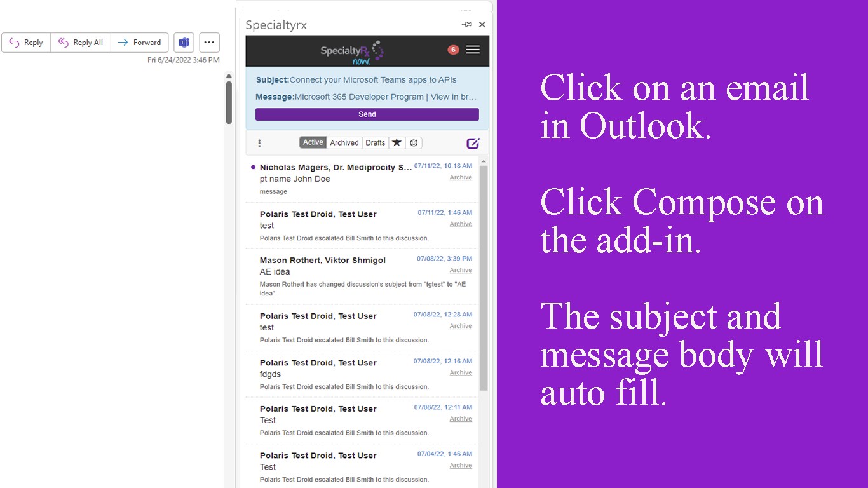Open the fdgds discussion

[362, 374]
